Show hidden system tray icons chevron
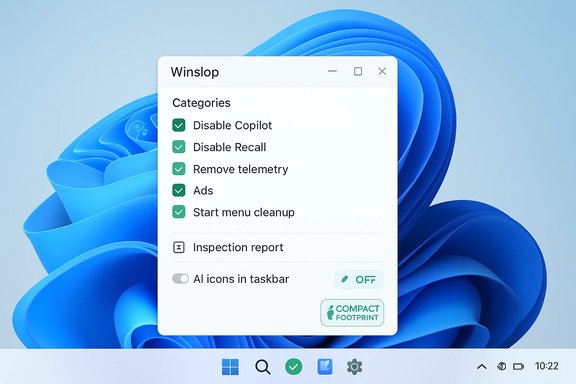This screenshot has height=384, width=576. click(482, 366)
